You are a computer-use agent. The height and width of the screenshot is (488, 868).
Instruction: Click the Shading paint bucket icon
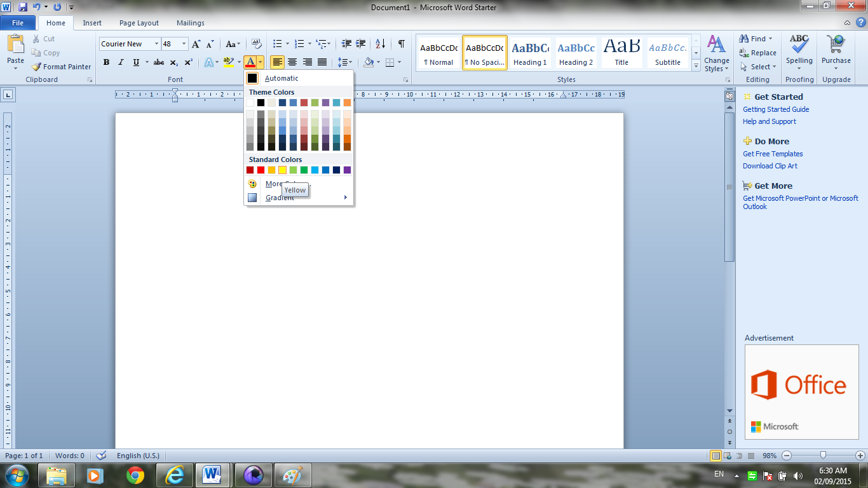[369, 62]
